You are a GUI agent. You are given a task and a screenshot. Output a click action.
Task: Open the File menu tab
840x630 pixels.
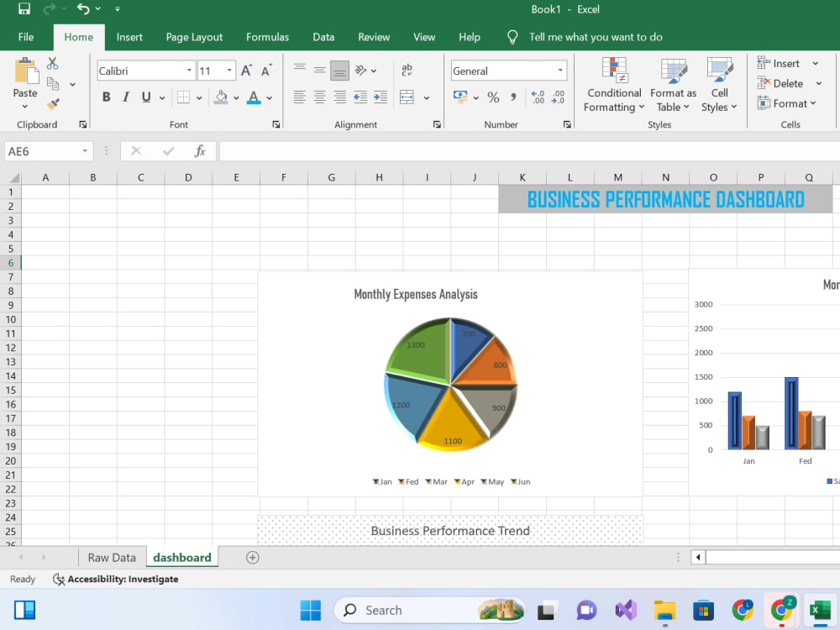(x=26, y=37)
